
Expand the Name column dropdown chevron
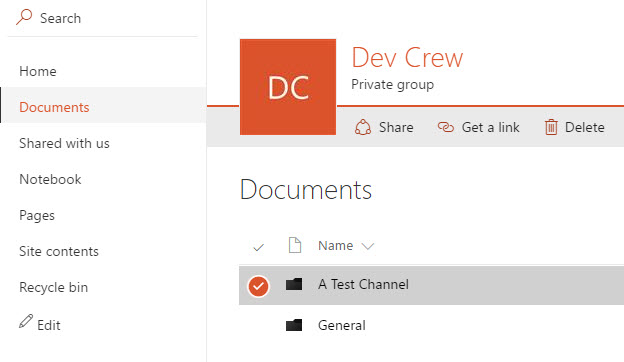tap(368, 247)
